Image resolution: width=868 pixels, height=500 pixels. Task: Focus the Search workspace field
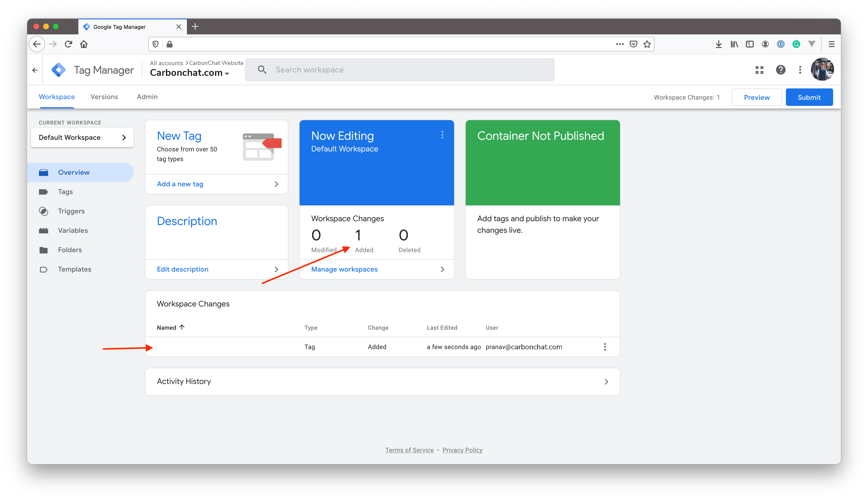coord(400,70)
